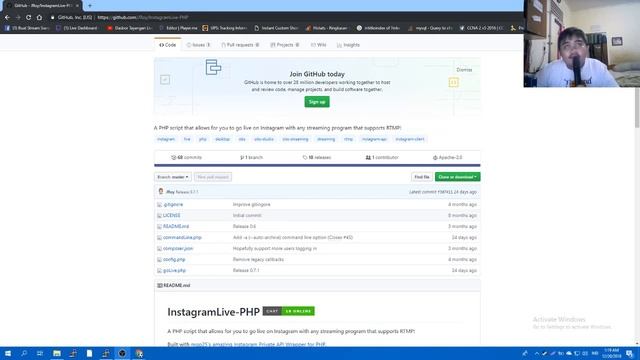Open the README.md file in file list
Screen dimensions: 640x360
pos(176,227)
